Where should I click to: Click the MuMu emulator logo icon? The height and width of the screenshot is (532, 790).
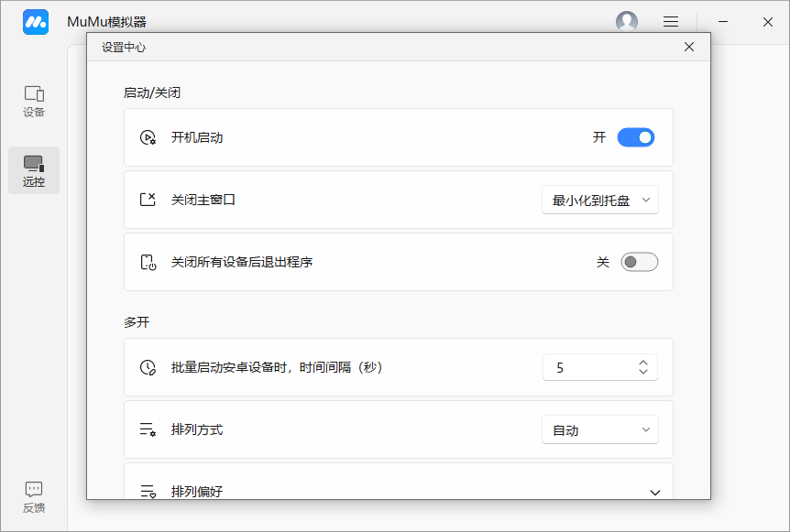point(35,21)
